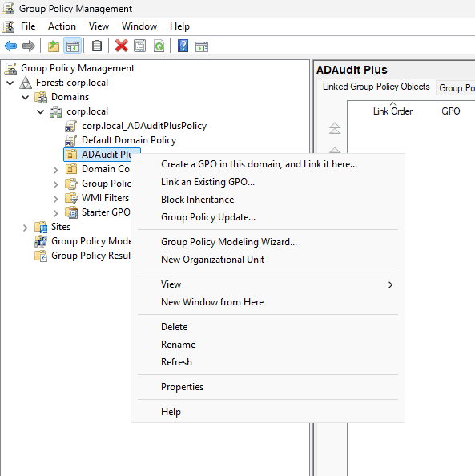Switch to the Group Policy Inheritance tab

(456, 88)
